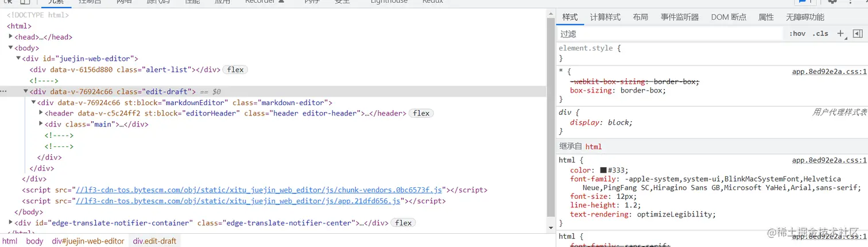Expand the div class main node
868x247 pixels.
coord(41,124)
